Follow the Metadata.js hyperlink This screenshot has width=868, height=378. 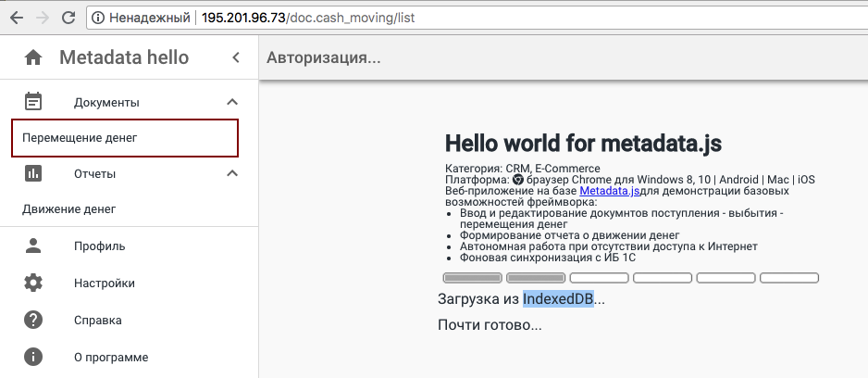[610, 191]
